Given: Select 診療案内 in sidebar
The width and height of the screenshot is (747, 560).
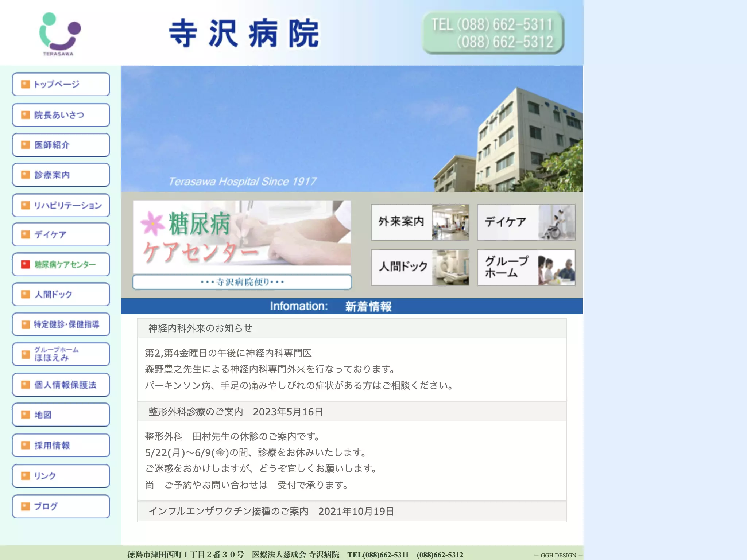Looking at the screenshot, I should [x=61, y=175].
